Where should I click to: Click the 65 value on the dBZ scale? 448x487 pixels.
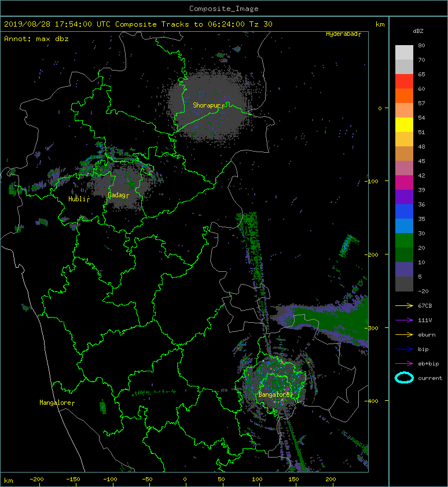click(421, 74)
